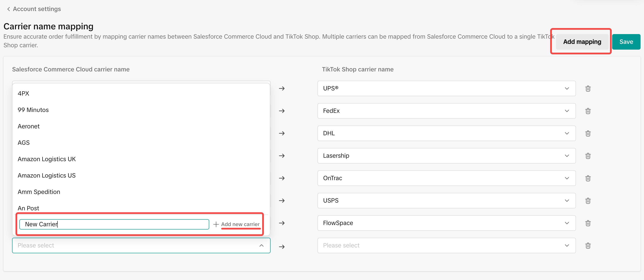Viewport: 644px width, 280px height.
Task: Pick Aeronet from the carrier list
Action: 29,126
